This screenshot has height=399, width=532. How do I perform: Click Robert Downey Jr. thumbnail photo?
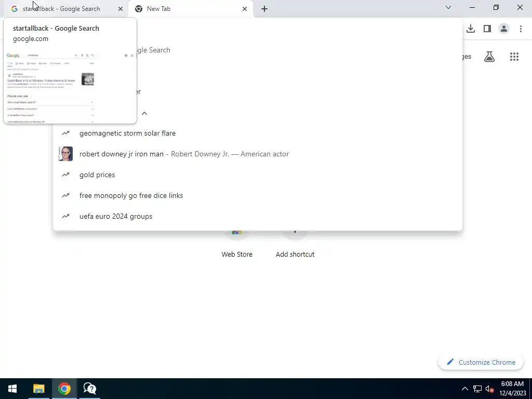pyautogui.click(x=65, y=154)
